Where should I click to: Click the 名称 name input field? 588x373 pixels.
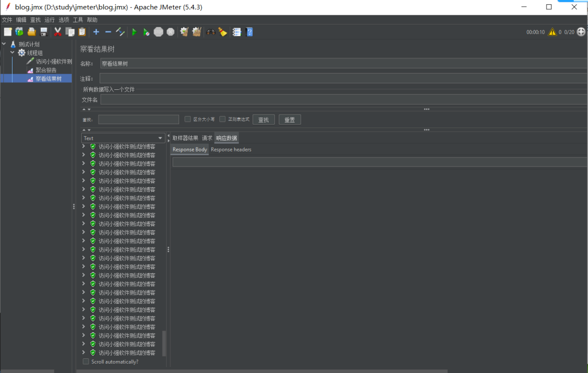point(344,64)
